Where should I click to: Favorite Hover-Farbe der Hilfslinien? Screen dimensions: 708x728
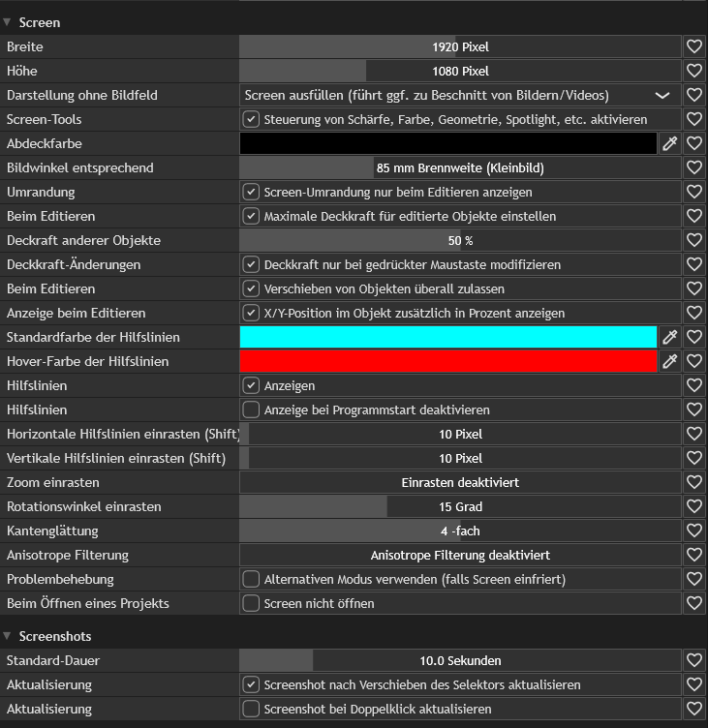(694, 361)
